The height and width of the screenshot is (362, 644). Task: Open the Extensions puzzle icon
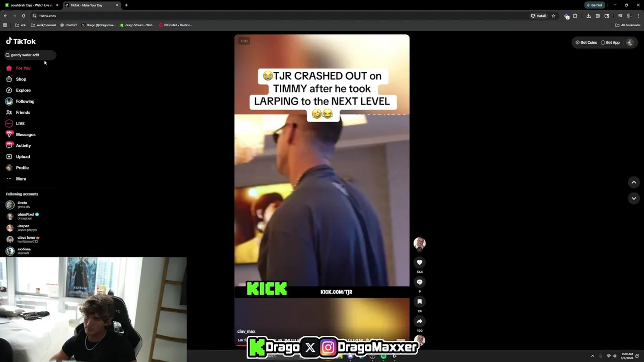(x=575, y=16)
